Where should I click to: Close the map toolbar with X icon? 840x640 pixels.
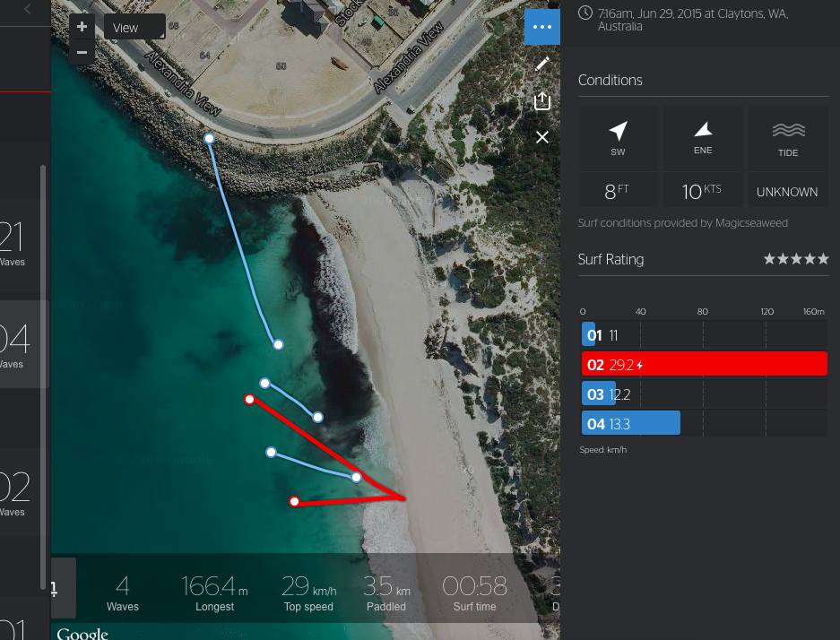click(541, 137)
